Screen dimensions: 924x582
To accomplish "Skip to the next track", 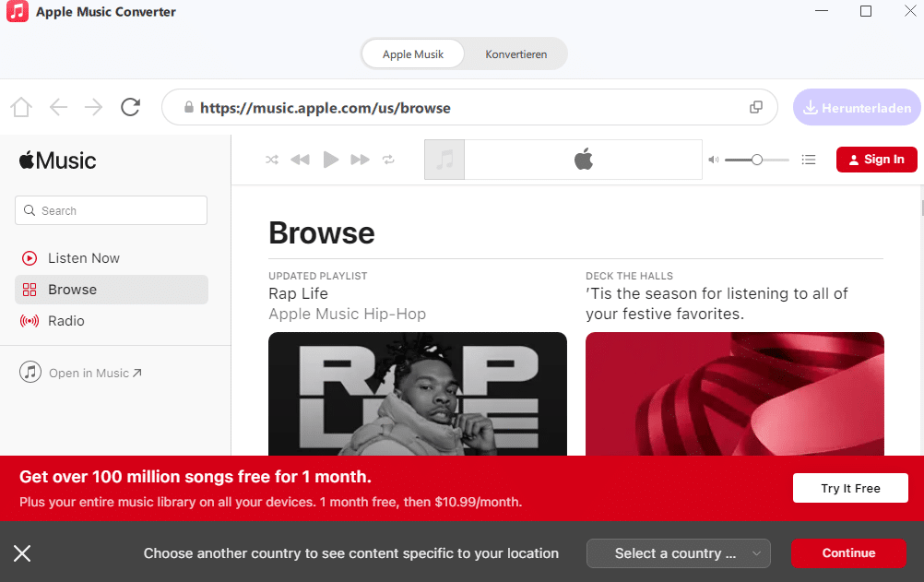I will click(x=360, y=160).
